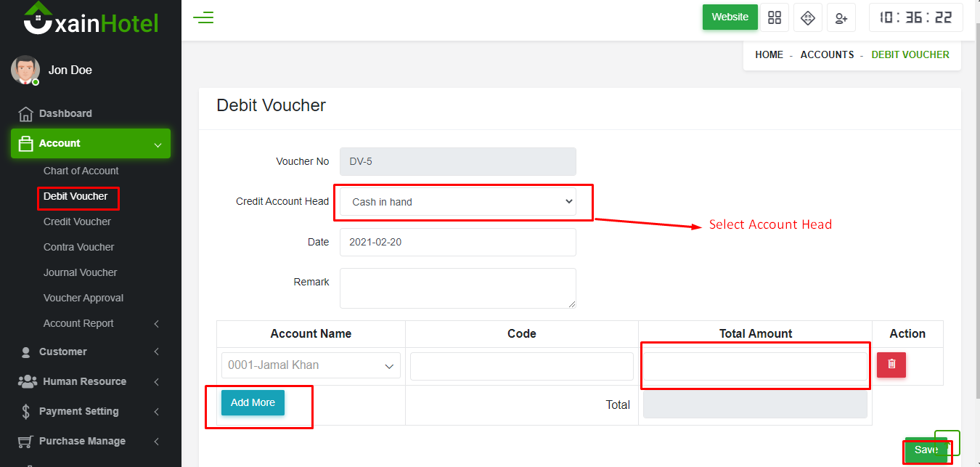This screenshot has height=467, width=980.
Task: Click the red delete row trash icon
Action: pyautogui.click(x=891, y=364)
